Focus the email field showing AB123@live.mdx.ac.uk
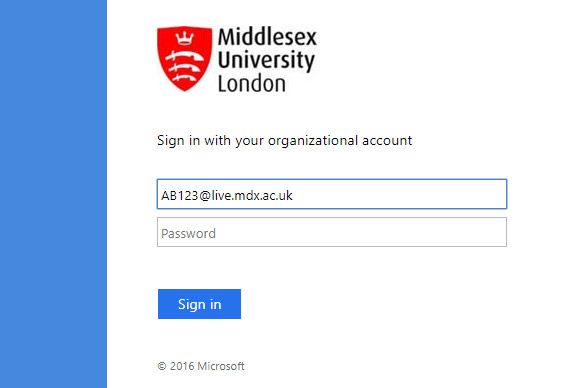The image size is (586, 388). coord(332,194)
